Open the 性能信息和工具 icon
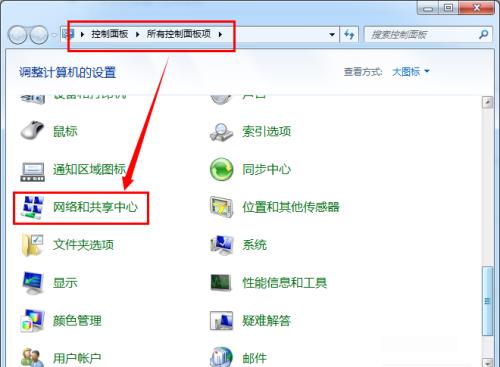Image resolution: width=500 pixels, height=367 pixels. (x=221, y=283)
